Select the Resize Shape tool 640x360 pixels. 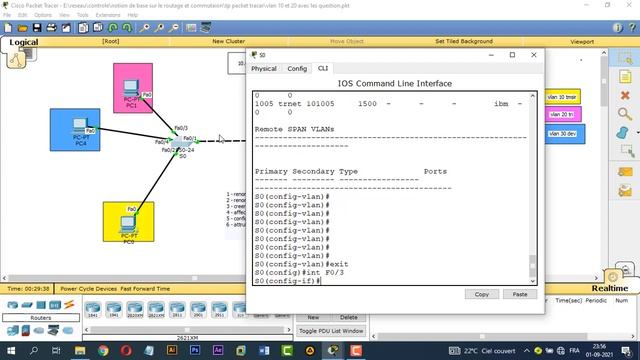(626, 151)
